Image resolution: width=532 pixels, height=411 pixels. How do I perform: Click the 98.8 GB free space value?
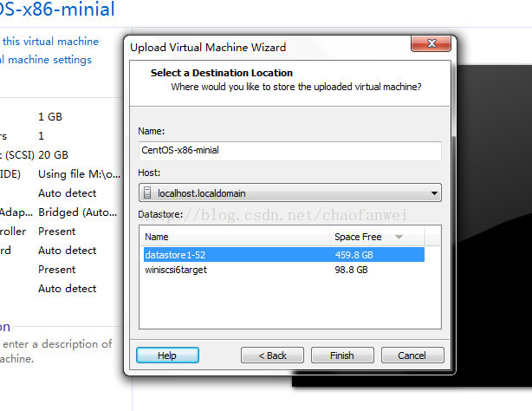pos(351,270)
